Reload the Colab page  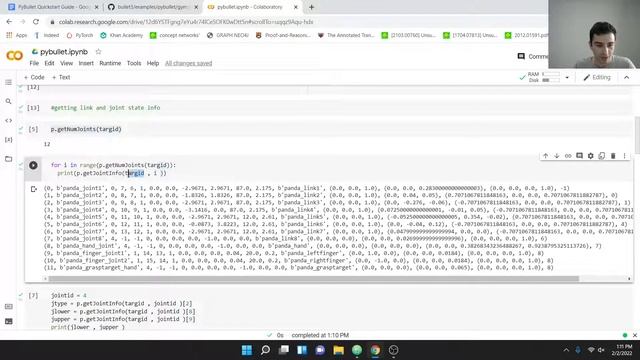(36, 22)
